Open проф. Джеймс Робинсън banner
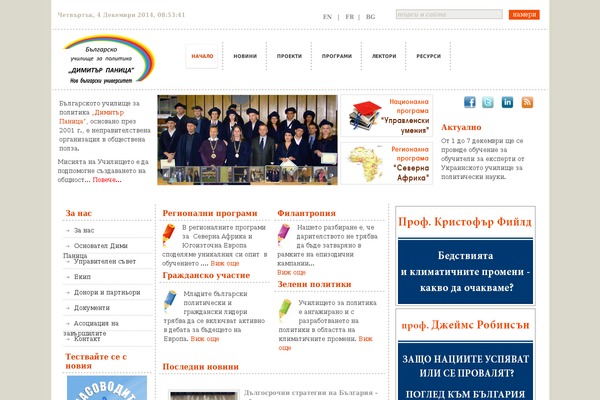 point(465,354)
